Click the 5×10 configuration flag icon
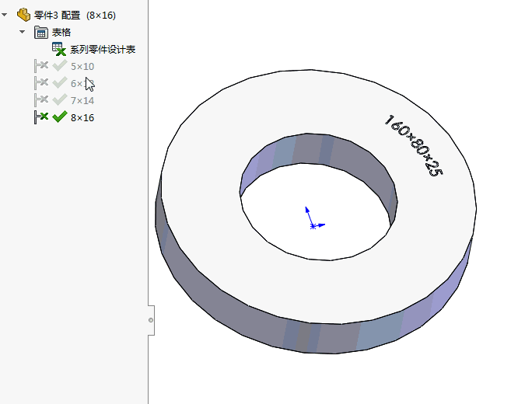Viewport: 532px width, 404px height. (x=41, y=66)
